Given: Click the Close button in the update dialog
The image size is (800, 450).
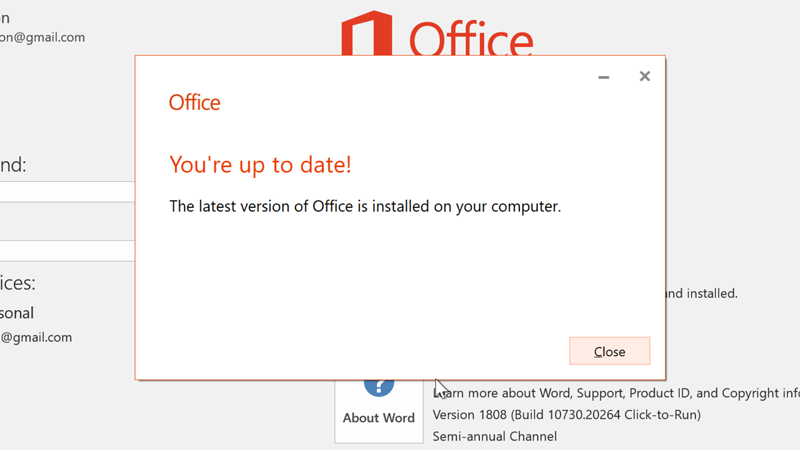Looking at the screenshot, I should pos(609,351).
